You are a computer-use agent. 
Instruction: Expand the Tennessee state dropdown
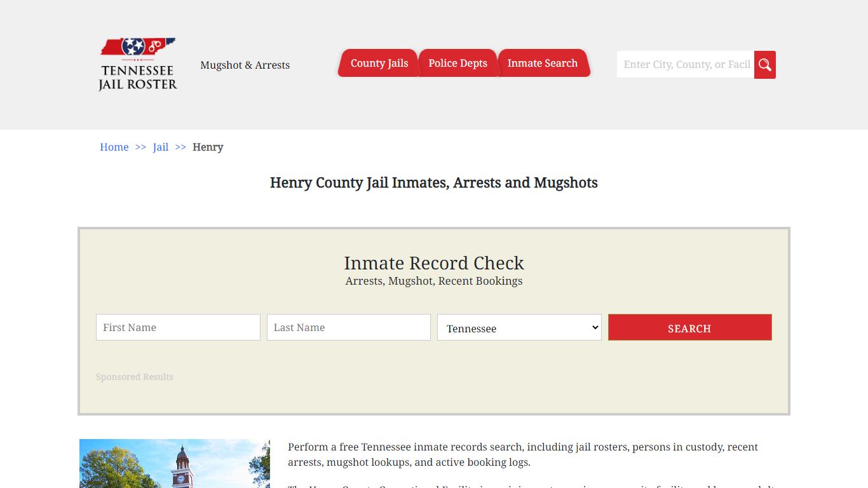coord(519,327)
